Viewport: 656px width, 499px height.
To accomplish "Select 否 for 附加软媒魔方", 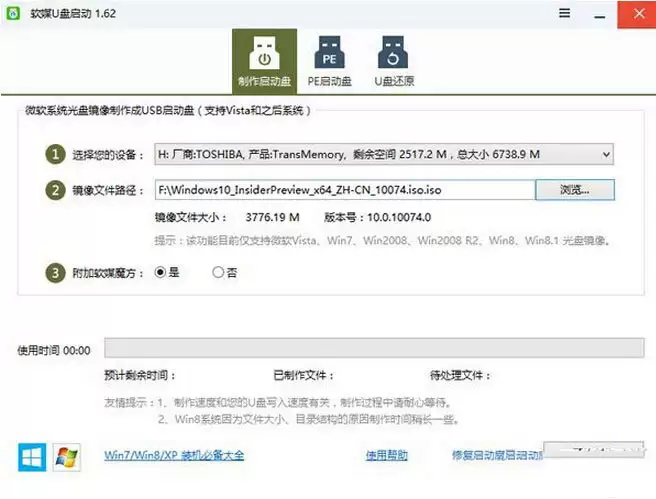I will coord(225,272).
